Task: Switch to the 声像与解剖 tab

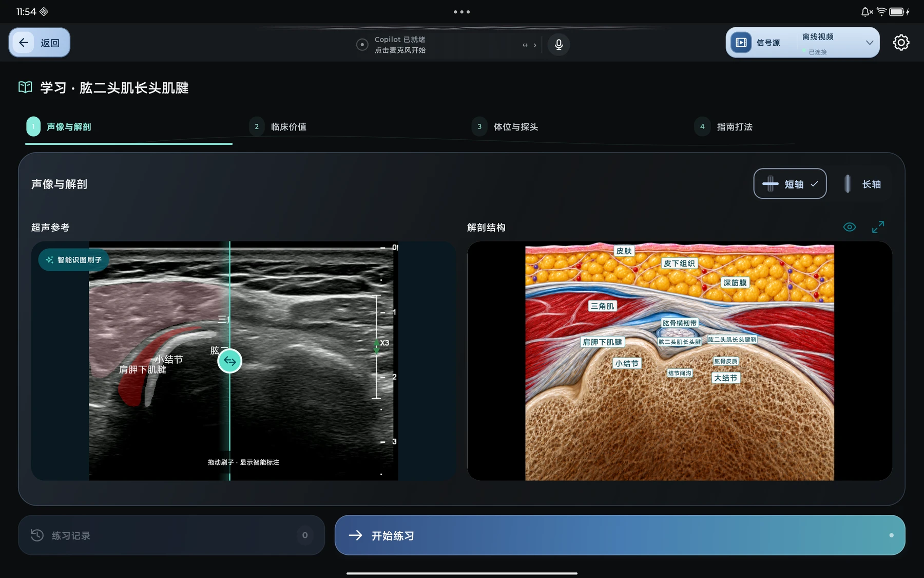Action: pos(128,127)
